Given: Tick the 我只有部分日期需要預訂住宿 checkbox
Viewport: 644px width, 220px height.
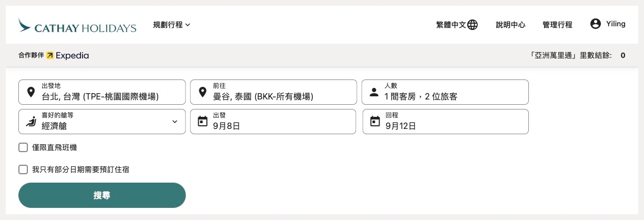Looking at the screenshot, I should (x=23, y=169).
